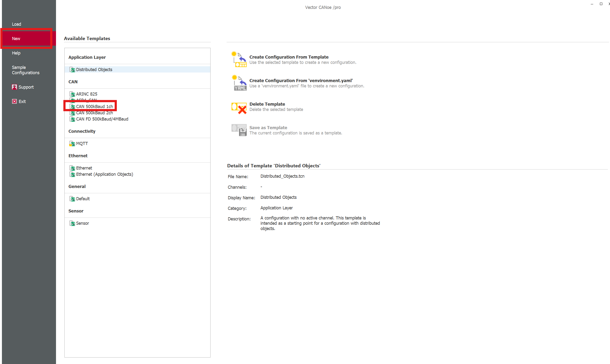Click the ARINC 825 template icon
Image resolution: width=610 pixels, height=364 pixels.
coord(72,94)
